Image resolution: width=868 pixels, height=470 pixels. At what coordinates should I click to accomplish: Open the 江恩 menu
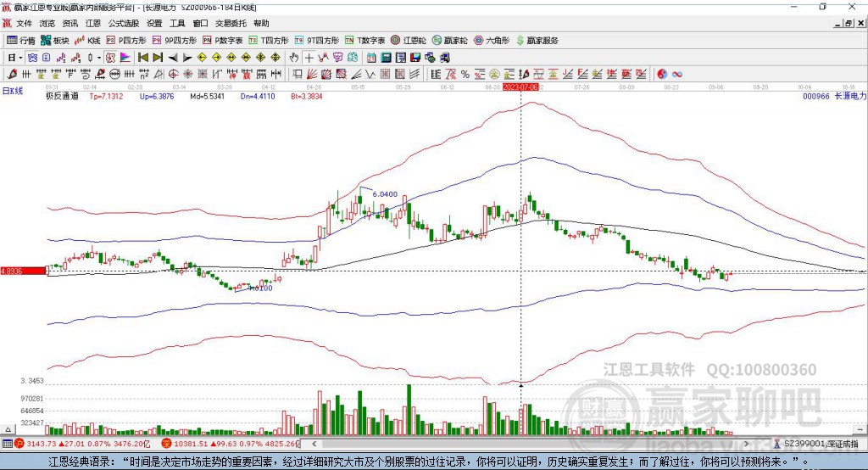tap(93, 23)
